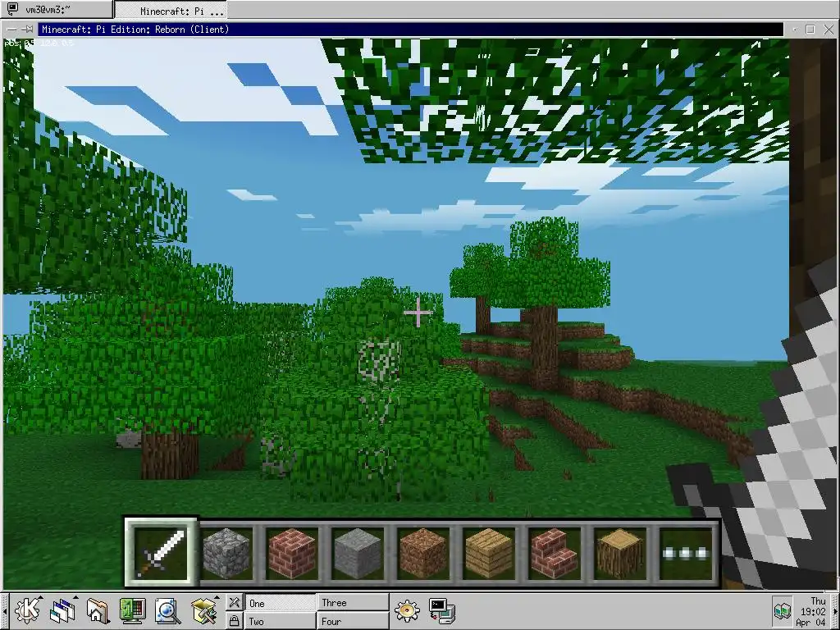
Task: Select the dirt block in hotbar
Action: [423, 553]
